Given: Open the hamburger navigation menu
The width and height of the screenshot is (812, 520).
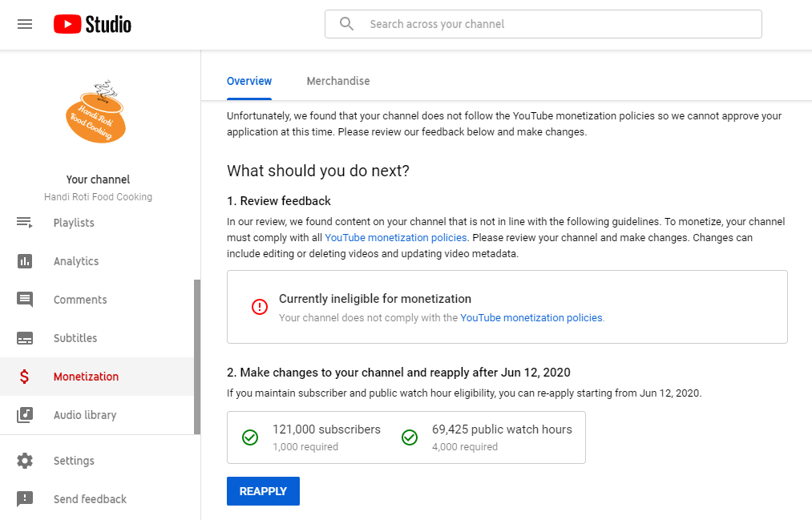Looking at the screenshot, I should tap(25, 24).
